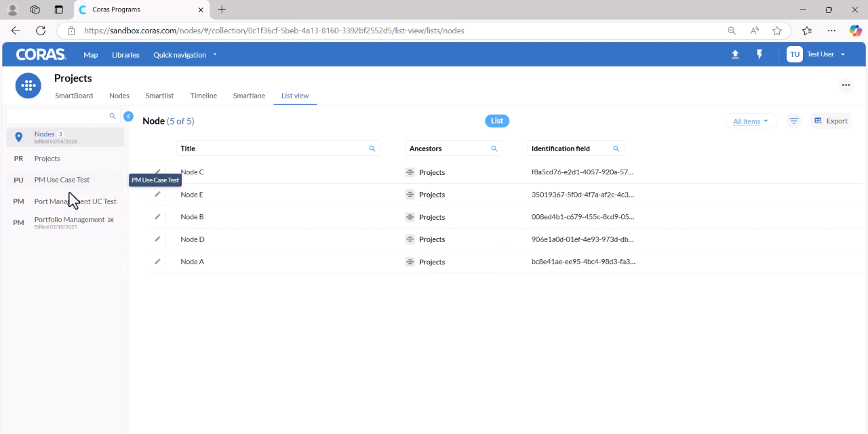The height and width of the screenshot is (434, 868).
Task: Click the Projects ancestor icon for Node D
Action: pyautogui.click(x=410, y=239)
